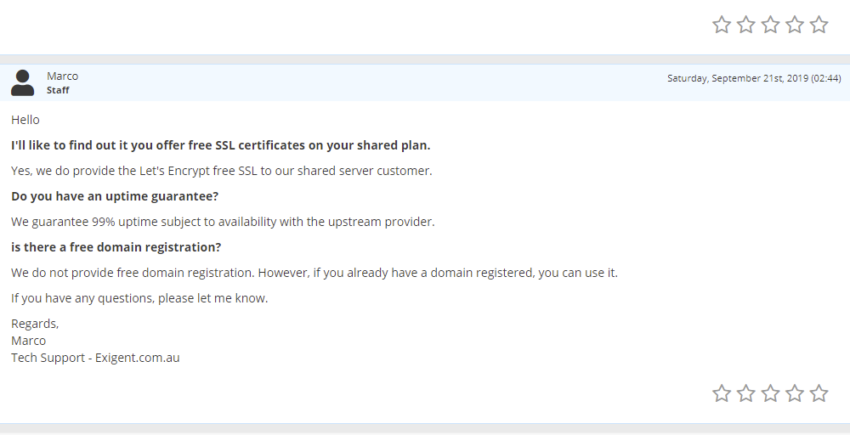850x435 pixels.
Task: Click the bold free SSL certificates question
Action: (221, 145)
